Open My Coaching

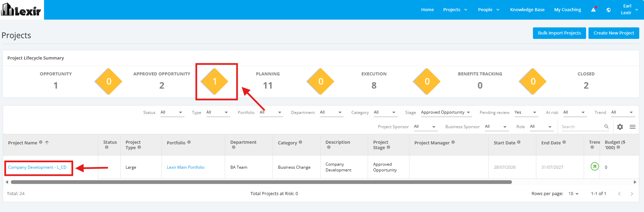click(567, 9)
